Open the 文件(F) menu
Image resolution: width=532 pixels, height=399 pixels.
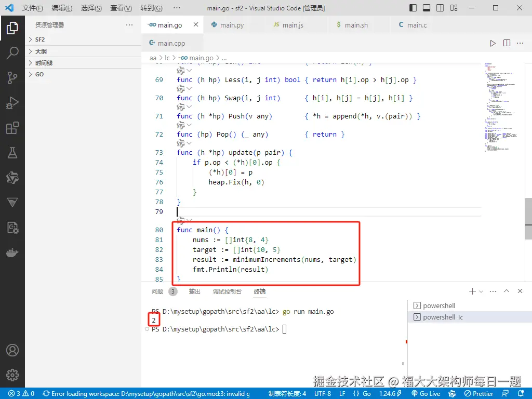coord(32,8)
